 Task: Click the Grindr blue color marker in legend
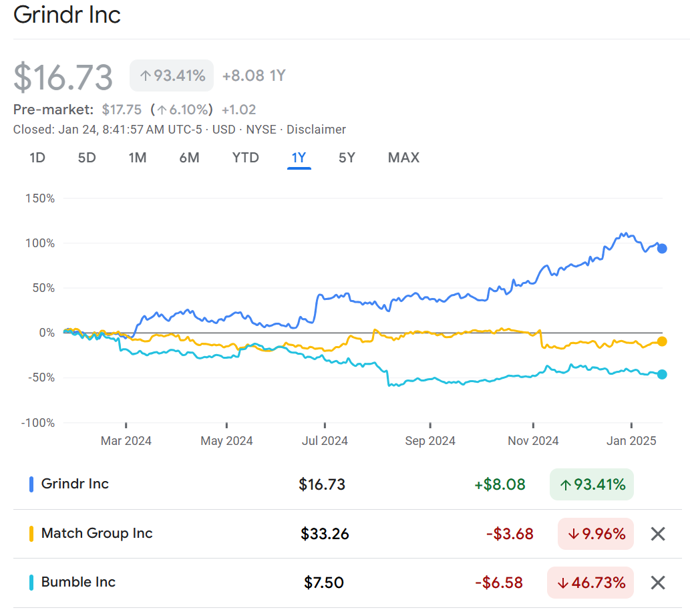31,484
